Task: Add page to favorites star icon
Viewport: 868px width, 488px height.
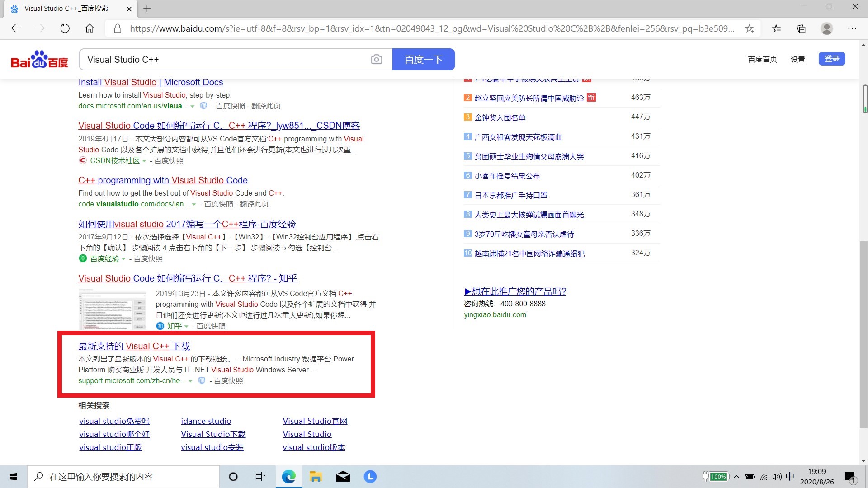Action: tap(749, 28)
